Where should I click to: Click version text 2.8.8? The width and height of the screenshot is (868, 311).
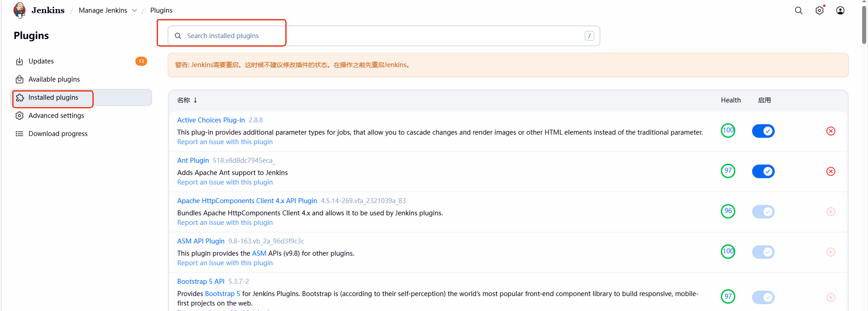pos(256,120)
